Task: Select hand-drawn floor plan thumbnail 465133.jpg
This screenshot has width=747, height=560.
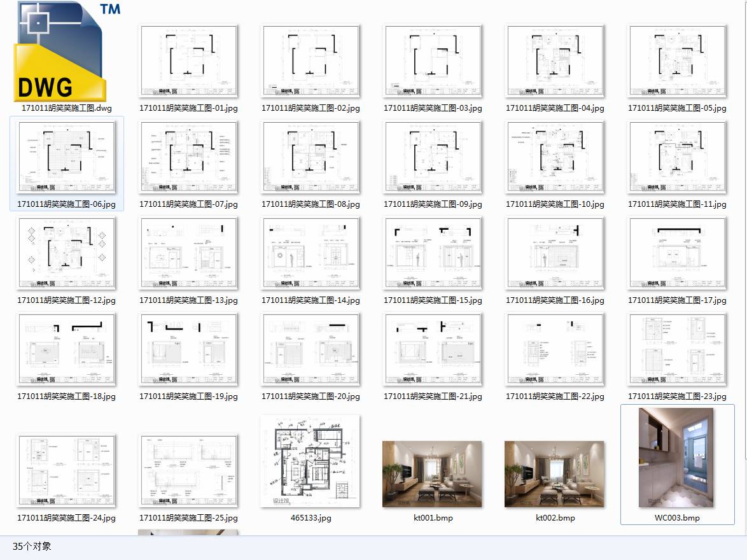Action: click(310, 461)
